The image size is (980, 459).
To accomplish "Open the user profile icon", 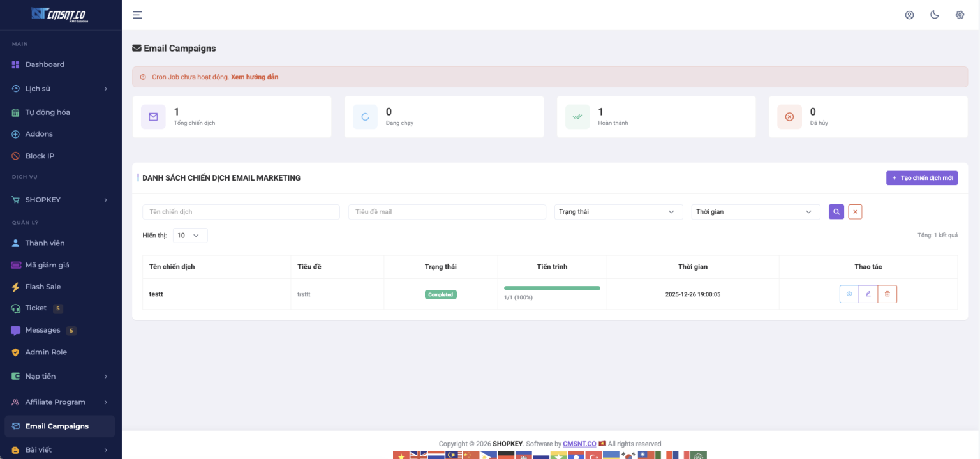I will 909,15.
